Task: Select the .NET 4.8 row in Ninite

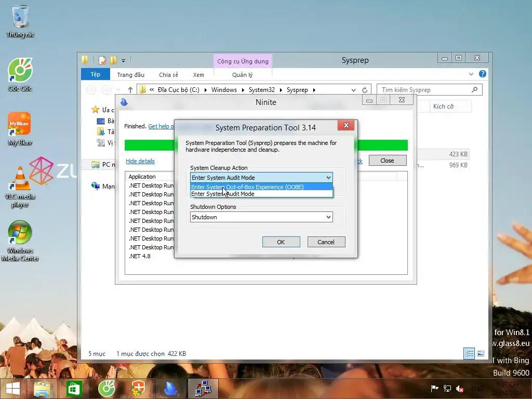Action: tap(139, 256)
